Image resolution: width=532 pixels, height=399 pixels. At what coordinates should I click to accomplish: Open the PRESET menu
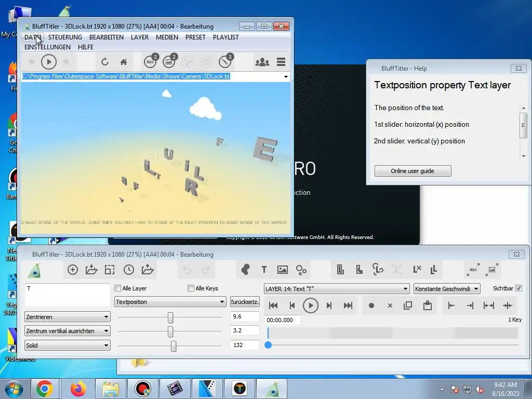tap(195, 37)
